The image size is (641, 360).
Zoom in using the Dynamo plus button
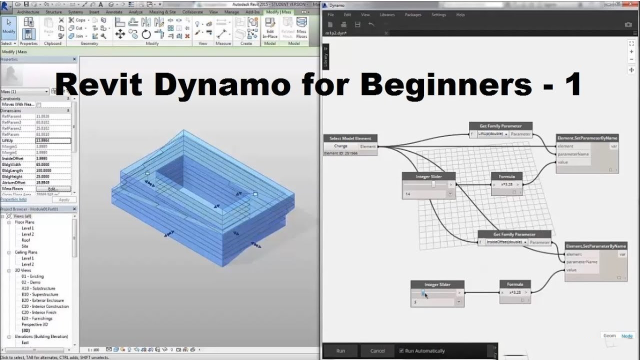click(632, 51)
